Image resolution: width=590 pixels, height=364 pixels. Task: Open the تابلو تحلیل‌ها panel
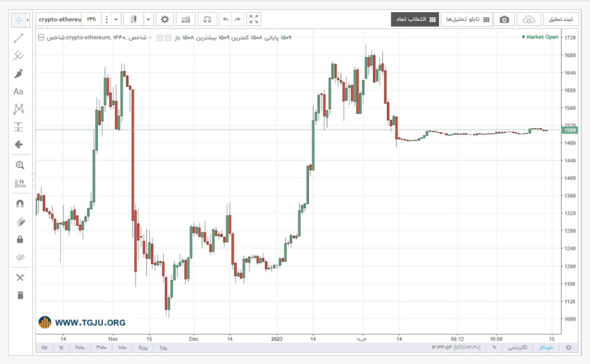click(467, 19)
